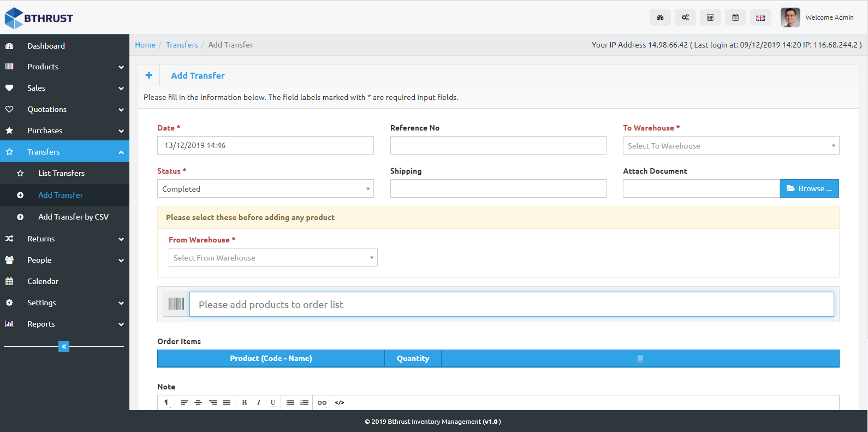Select List Transfers in sidebar

click(x=64, y=173)
